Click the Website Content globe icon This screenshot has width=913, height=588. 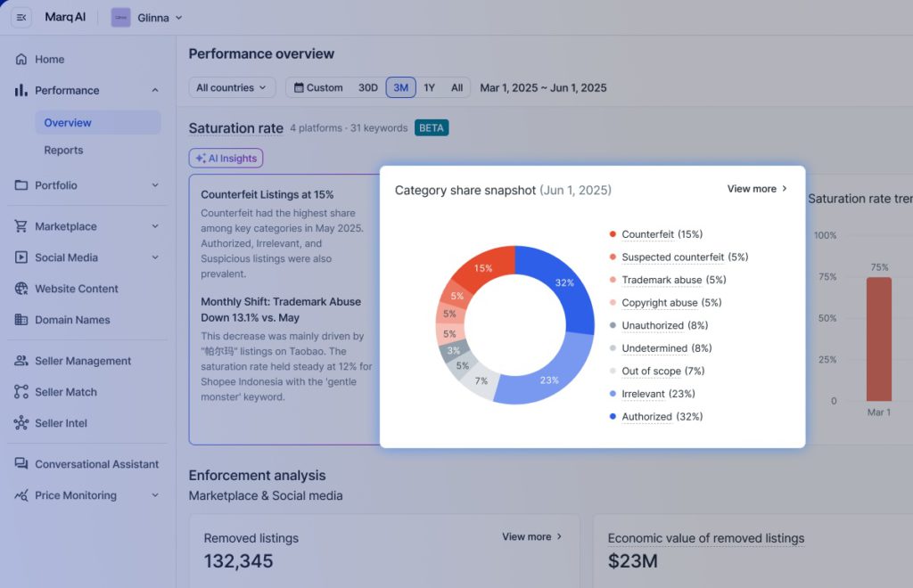tap(21, 289)
